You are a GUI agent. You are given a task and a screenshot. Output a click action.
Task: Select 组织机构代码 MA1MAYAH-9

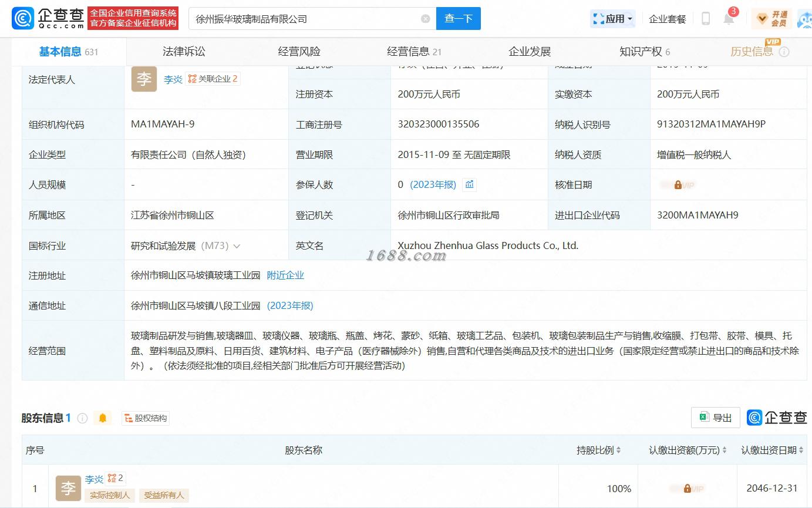(163, 124)
